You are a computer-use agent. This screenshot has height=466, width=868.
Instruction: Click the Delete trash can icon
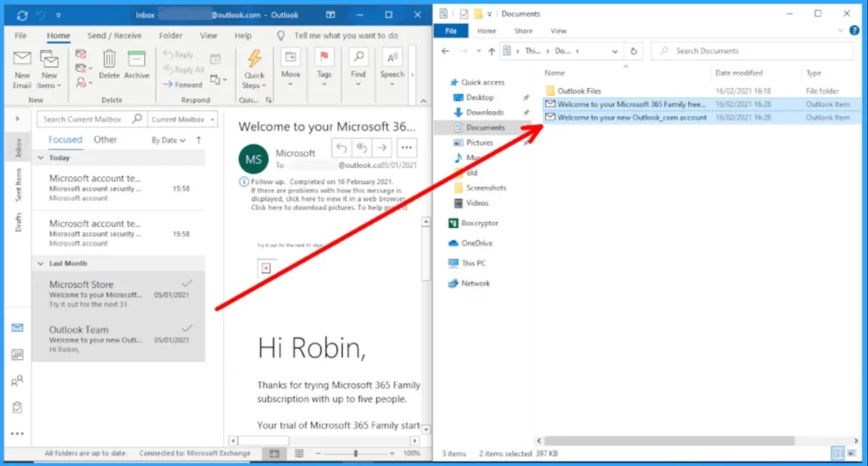tap(109, 64)
